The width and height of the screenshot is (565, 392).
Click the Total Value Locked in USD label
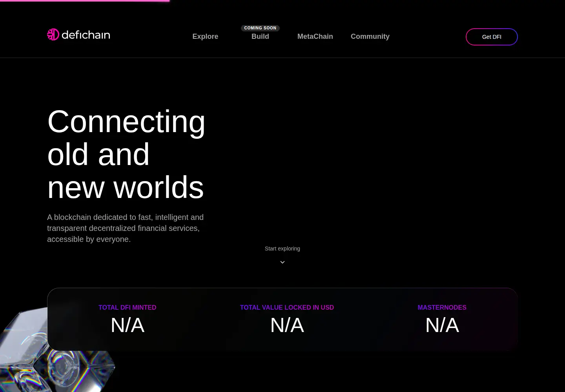[x=287, y=308]
